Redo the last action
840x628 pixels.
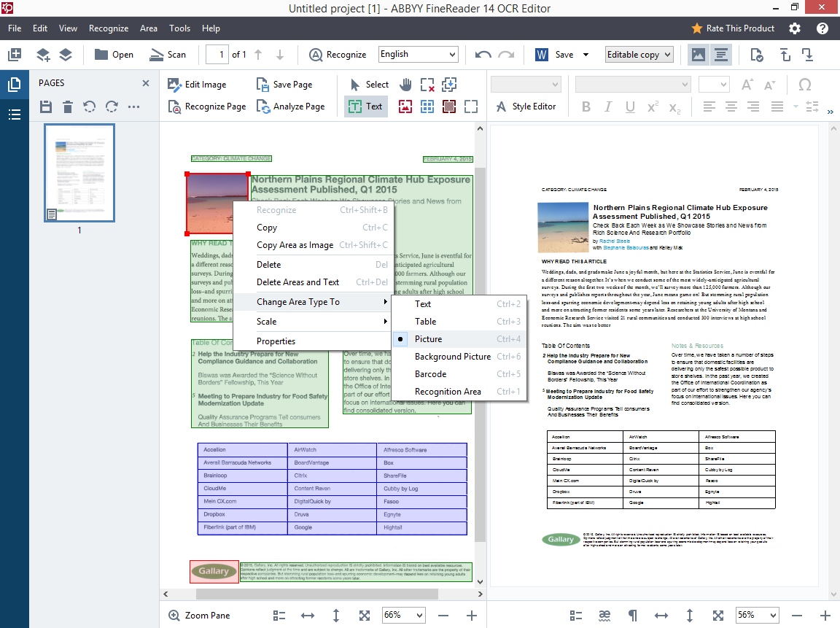[x=506, y=55]
